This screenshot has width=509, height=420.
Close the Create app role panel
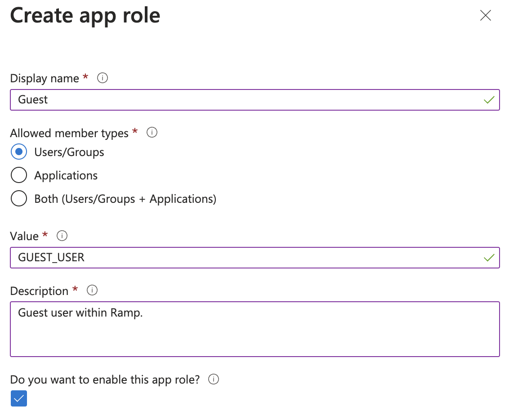tap(485, 15)
